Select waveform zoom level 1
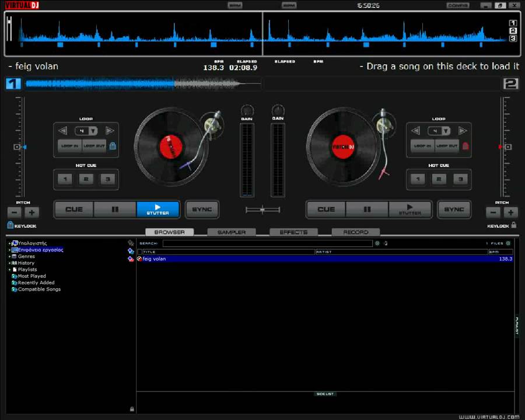 [x=513, y=23]
